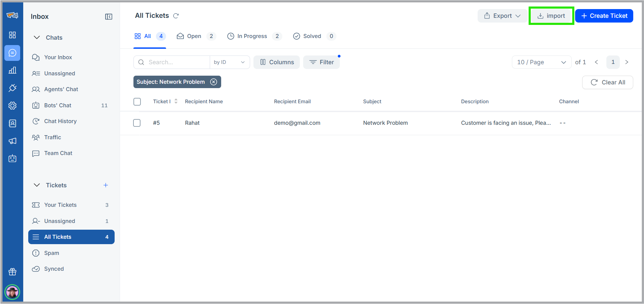Open the contacts address book icon
644x304 pixels.
(x=12, y=123)
